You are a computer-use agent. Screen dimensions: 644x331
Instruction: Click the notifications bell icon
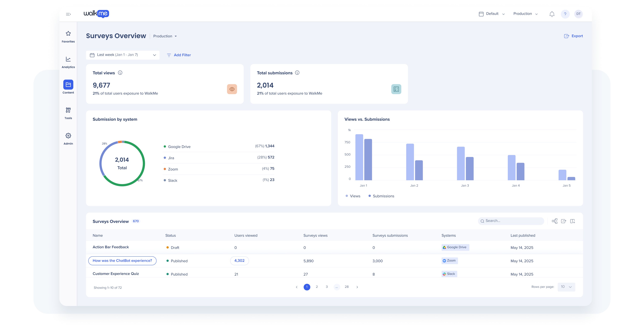[x=552, y=14]
